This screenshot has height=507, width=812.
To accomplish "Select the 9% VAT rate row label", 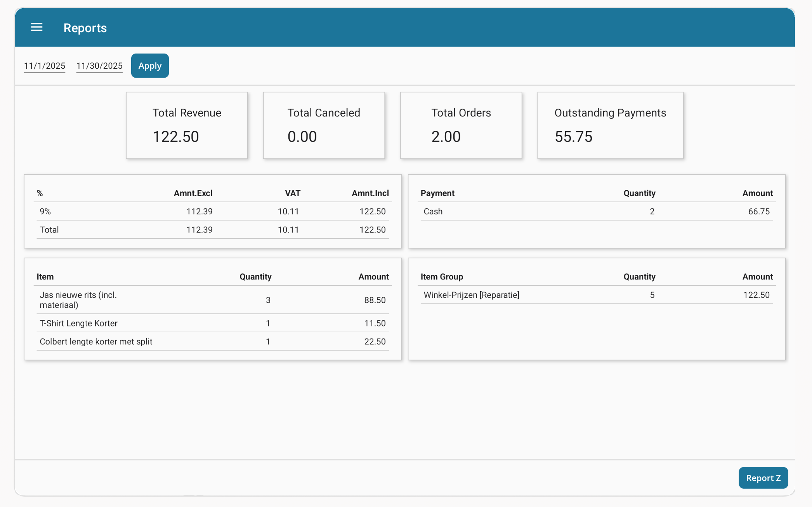I will click(45, 211).
